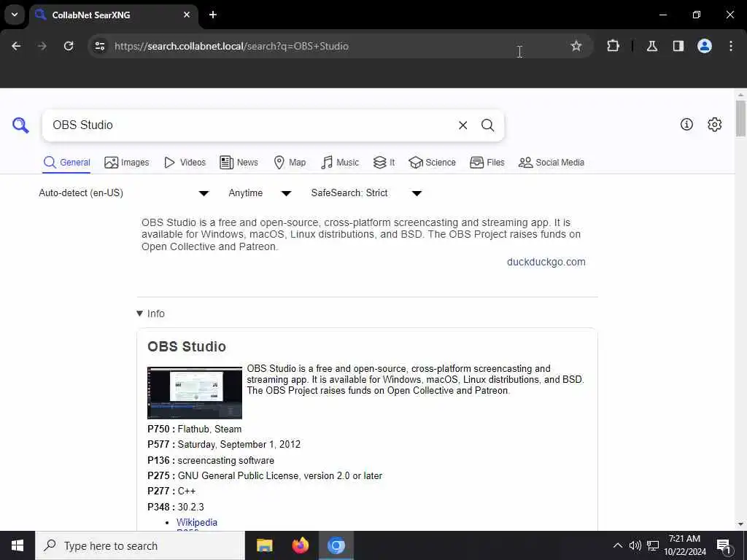This screenshot has width=747, height=560.
Task: Switch to News search tab
Action: [239, 163]
